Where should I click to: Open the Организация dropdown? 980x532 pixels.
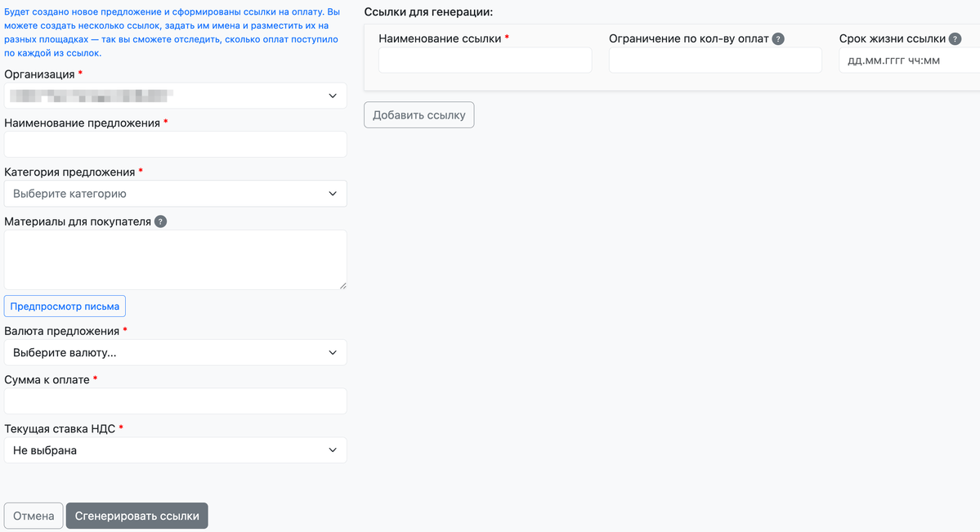pos(175,96)
